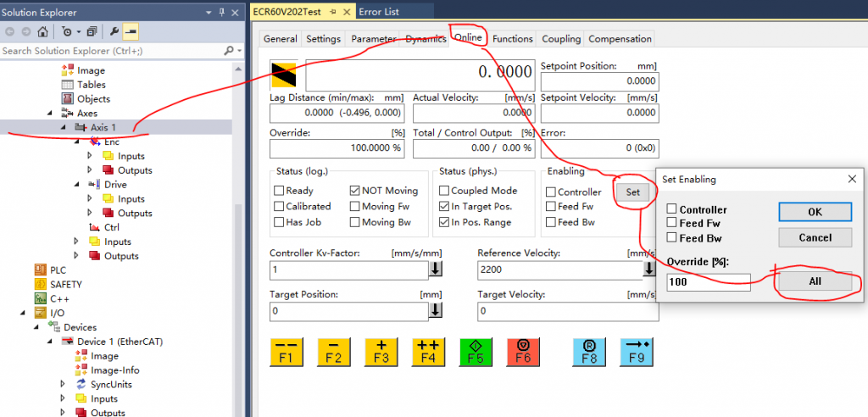868x417 pixels.
Task: Expand Inputs under the Enc node
Action: point(90,156)
